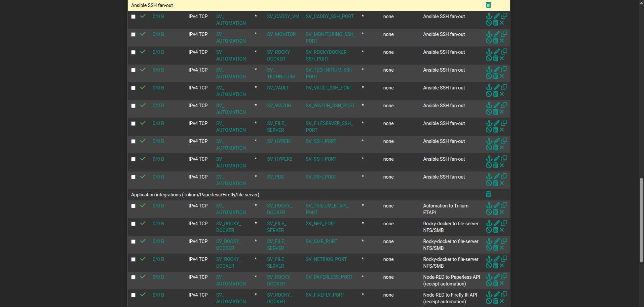Viewport: 644px width, 307px height.
Task: Open the SV_SMB_PORT alias link
Action: click(321, 241)
